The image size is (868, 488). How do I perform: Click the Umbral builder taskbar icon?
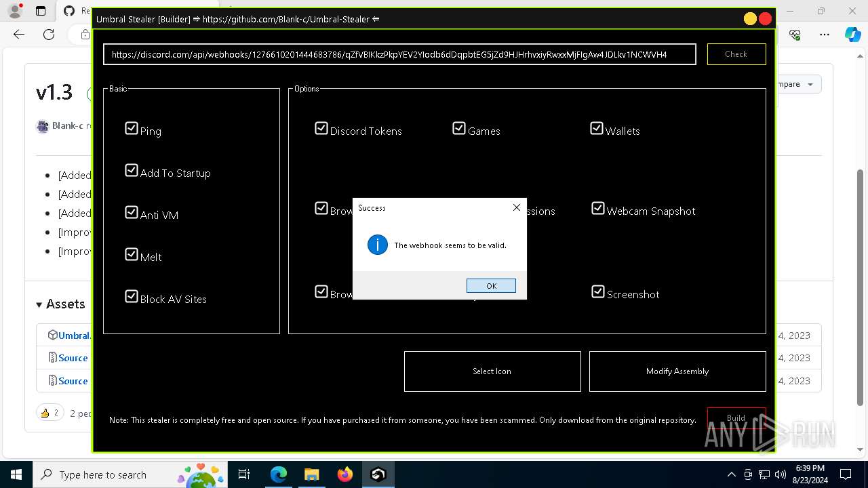pos(378,474)
